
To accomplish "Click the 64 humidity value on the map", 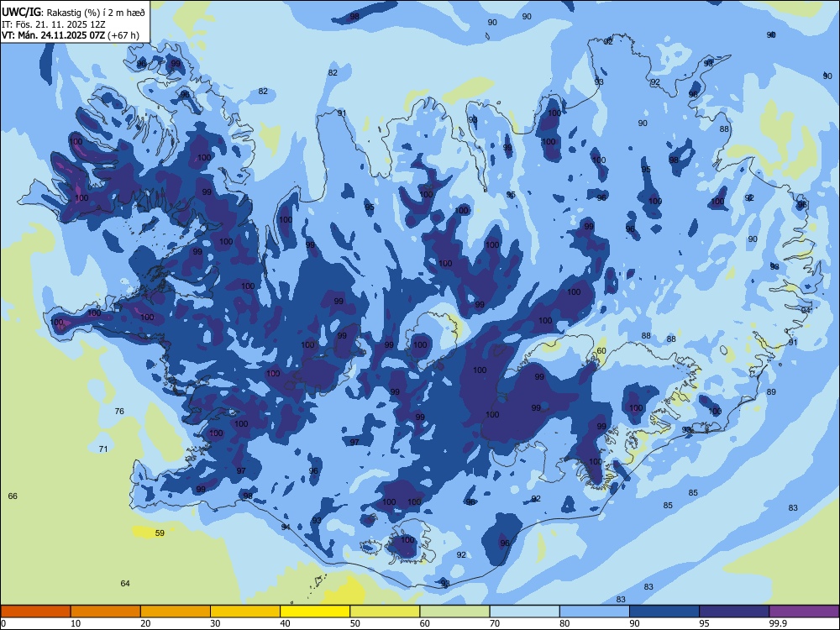I will [x=125, y=583].
